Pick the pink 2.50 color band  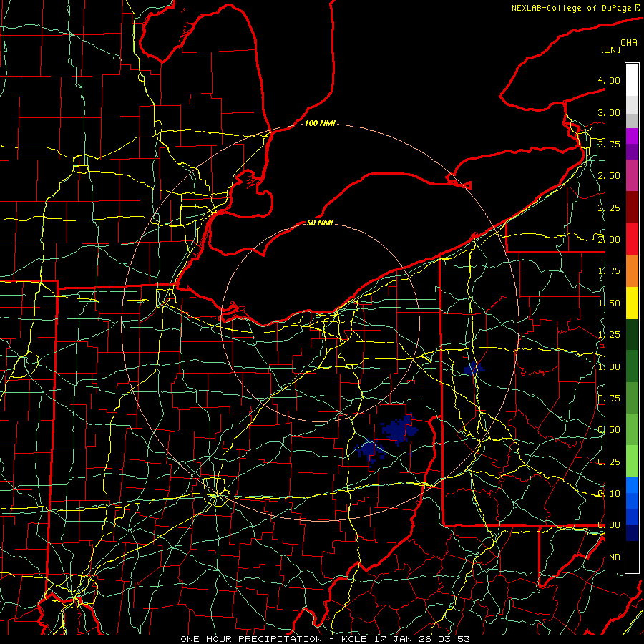(632, 176)
